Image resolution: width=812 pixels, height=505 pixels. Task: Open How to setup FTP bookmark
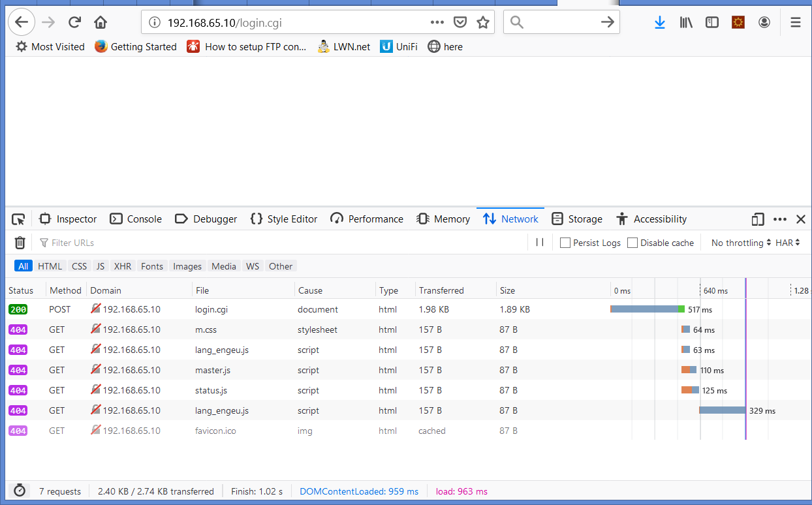(247, 47)
